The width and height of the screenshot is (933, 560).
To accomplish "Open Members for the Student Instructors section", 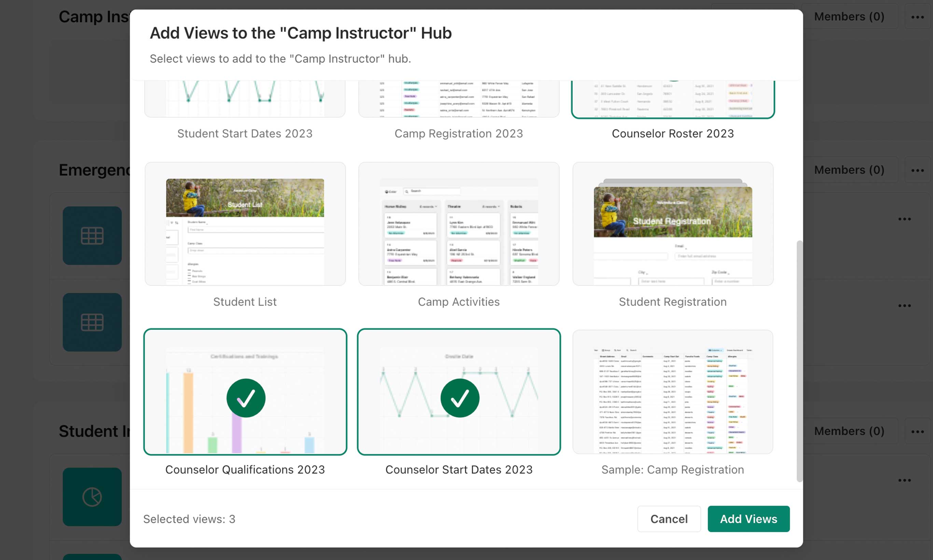I will click(x=849, y=431).
